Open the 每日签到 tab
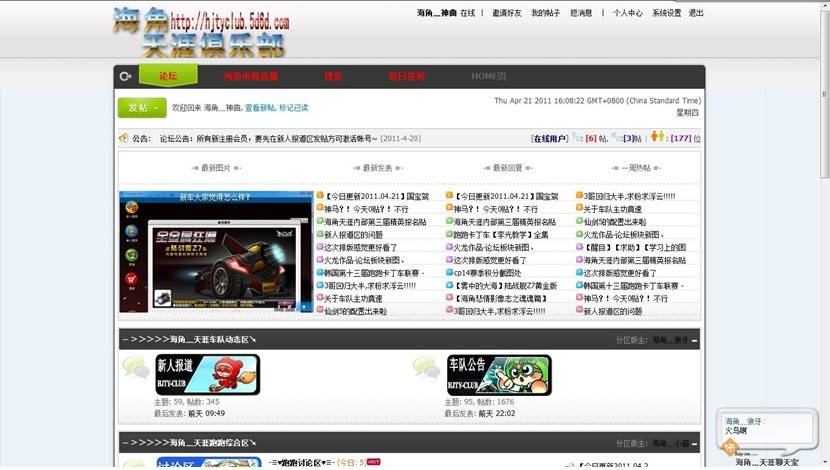The image size is (830, 470). [x=407, y=76]
